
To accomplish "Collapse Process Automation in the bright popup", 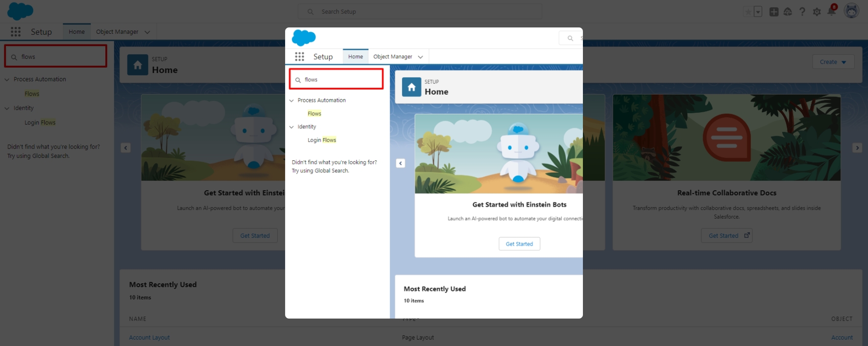I will tap(291, 100).
